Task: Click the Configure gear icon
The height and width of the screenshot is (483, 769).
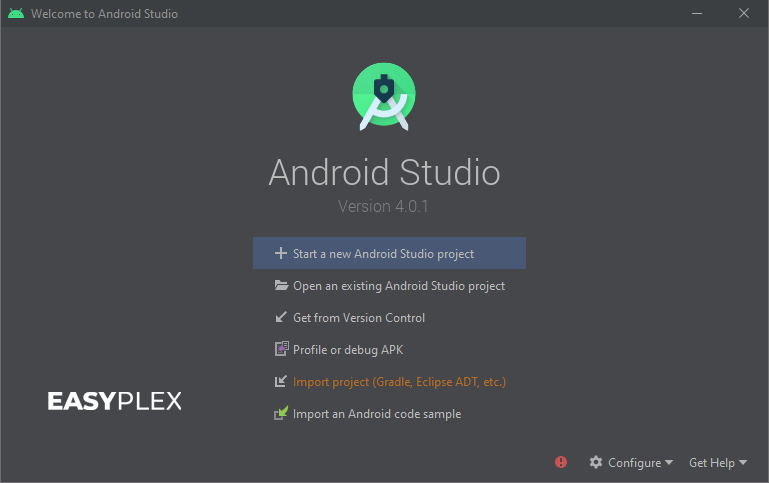Action: pyautogui.click(x=596, y=462)
